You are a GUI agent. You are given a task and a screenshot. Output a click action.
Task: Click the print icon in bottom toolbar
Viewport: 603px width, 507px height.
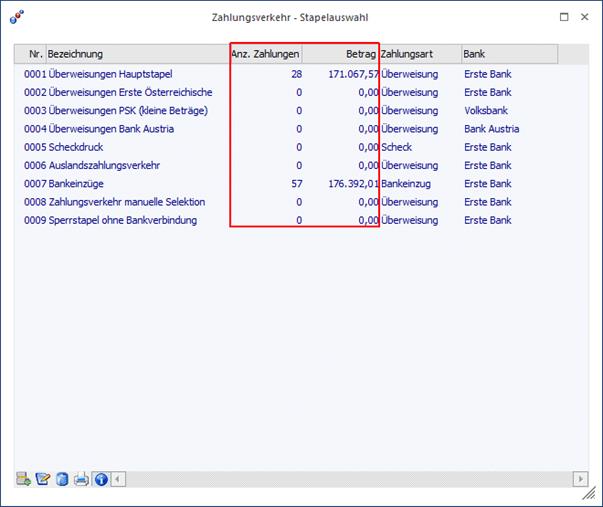[81, 479]
